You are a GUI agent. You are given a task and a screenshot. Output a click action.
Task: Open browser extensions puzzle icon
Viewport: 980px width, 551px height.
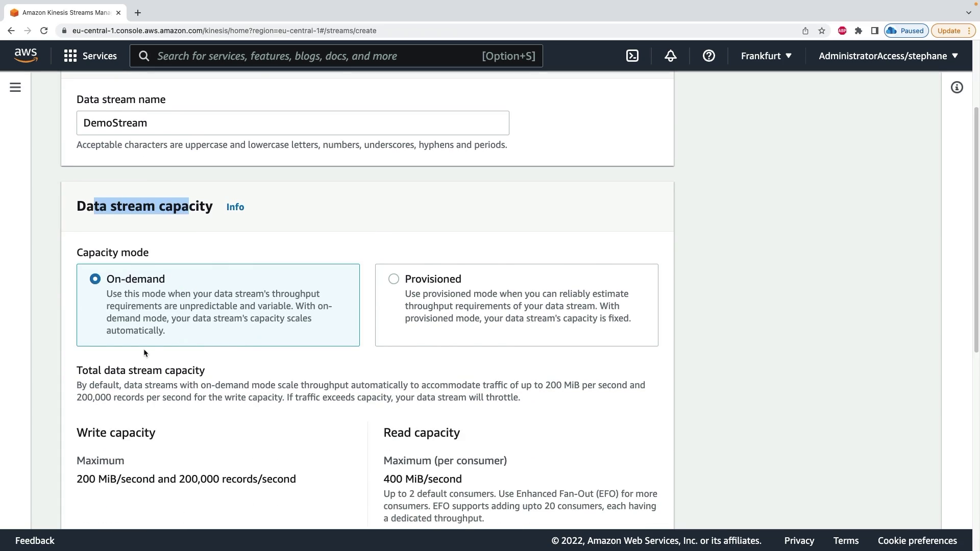point(859,31)
